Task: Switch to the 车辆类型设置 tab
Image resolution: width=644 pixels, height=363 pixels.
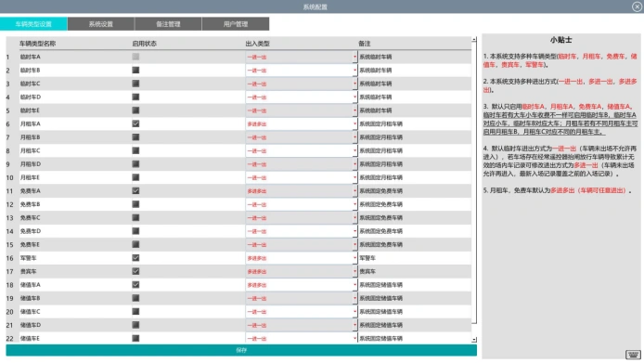Action: pos(33,24)
